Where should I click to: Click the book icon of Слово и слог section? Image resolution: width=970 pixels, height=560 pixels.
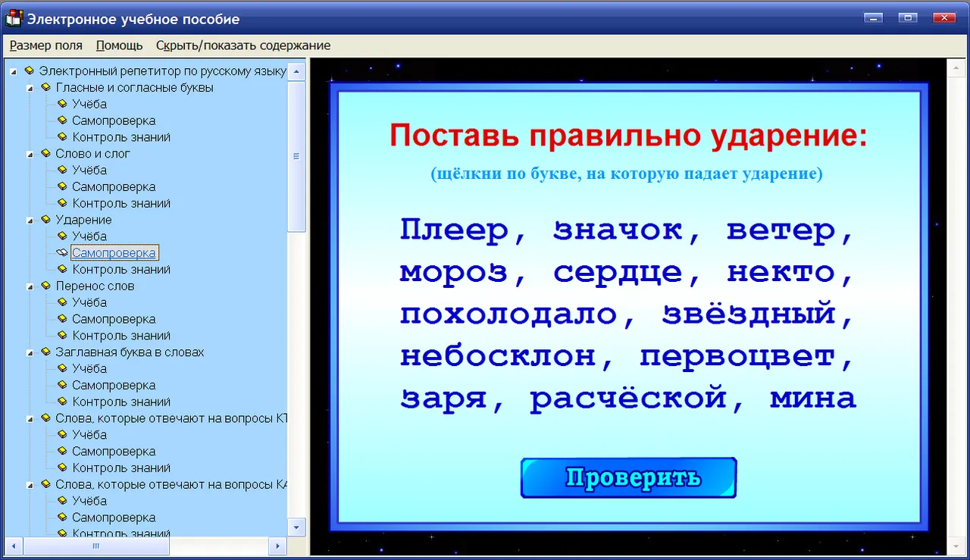45,153
